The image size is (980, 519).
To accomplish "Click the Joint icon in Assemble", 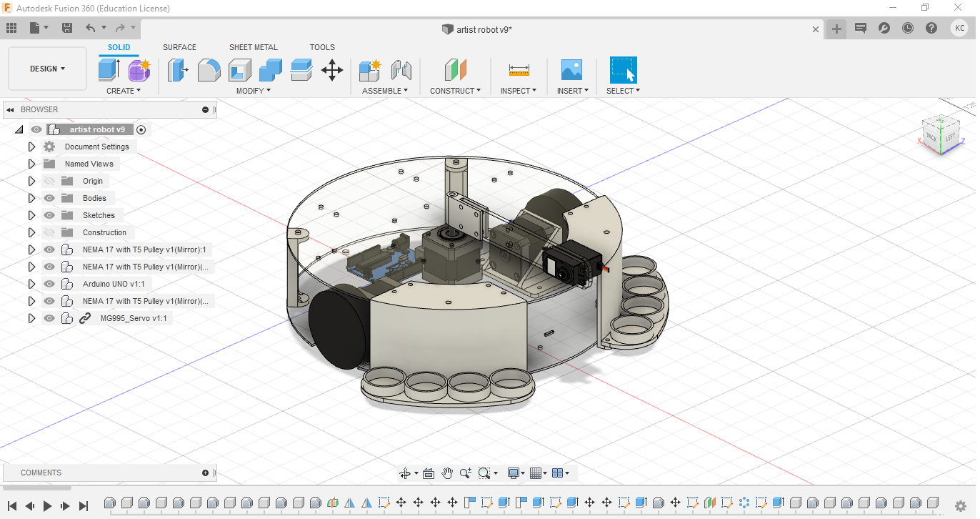I will (401, 70).
